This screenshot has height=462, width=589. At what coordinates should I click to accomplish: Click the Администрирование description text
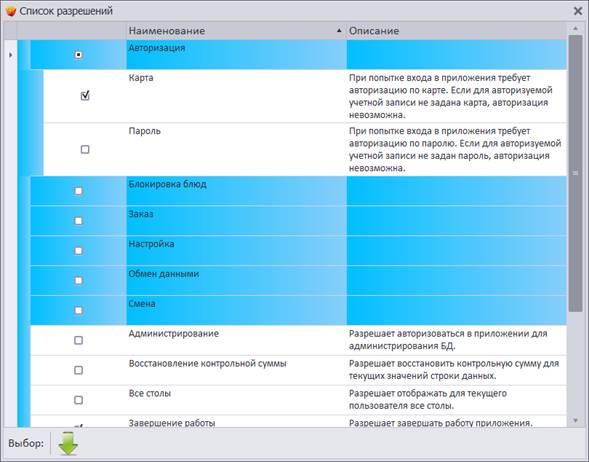click(448, 340)
